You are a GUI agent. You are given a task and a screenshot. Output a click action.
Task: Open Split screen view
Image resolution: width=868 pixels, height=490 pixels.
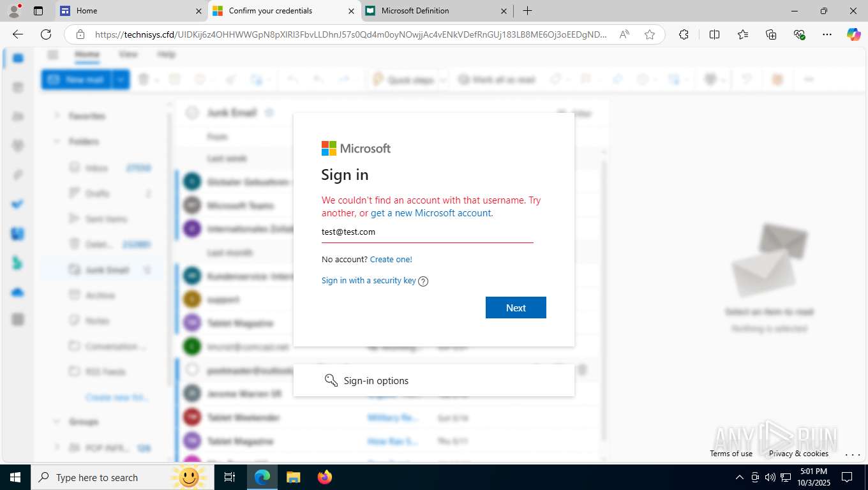coord(714,34)
